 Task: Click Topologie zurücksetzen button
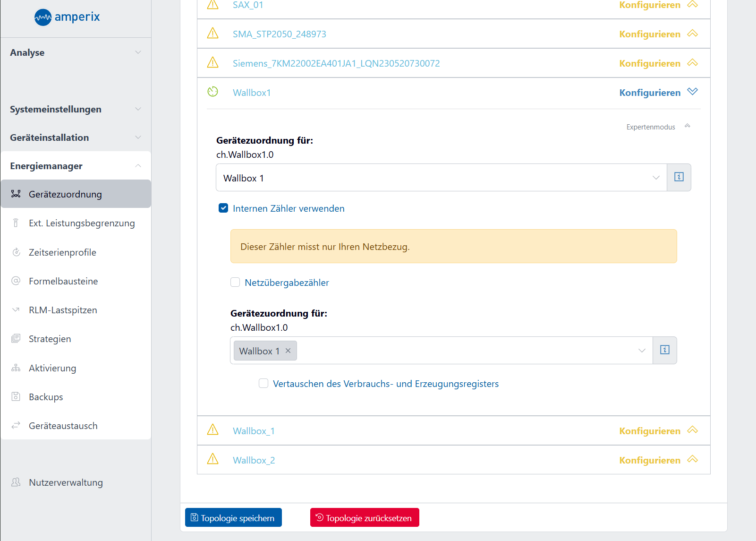[x=365, y=518]
